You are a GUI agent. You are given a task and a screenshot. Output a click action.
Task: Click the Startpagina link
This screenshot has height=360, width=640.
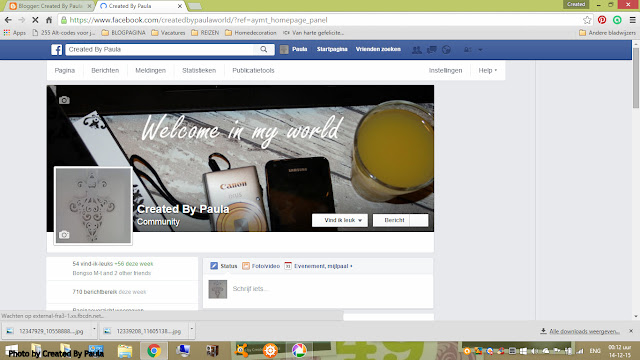click(x=332, y=49)
